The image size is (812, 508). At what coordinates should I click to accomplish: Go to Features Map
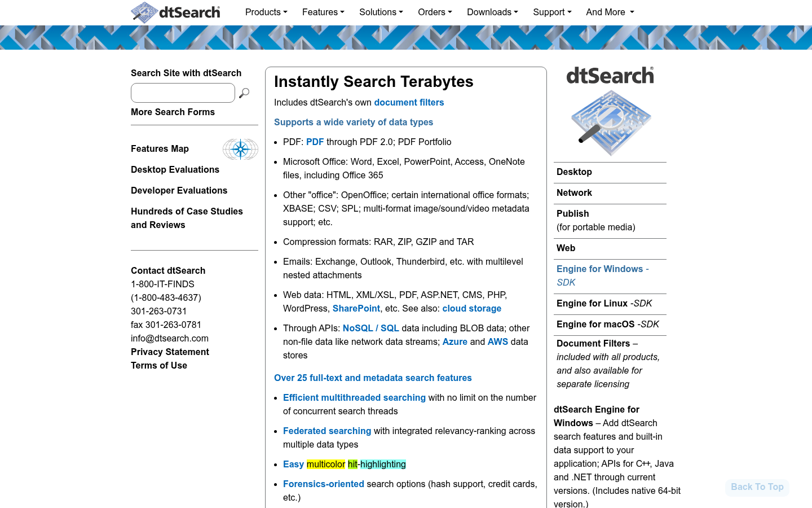coord(160,148)
